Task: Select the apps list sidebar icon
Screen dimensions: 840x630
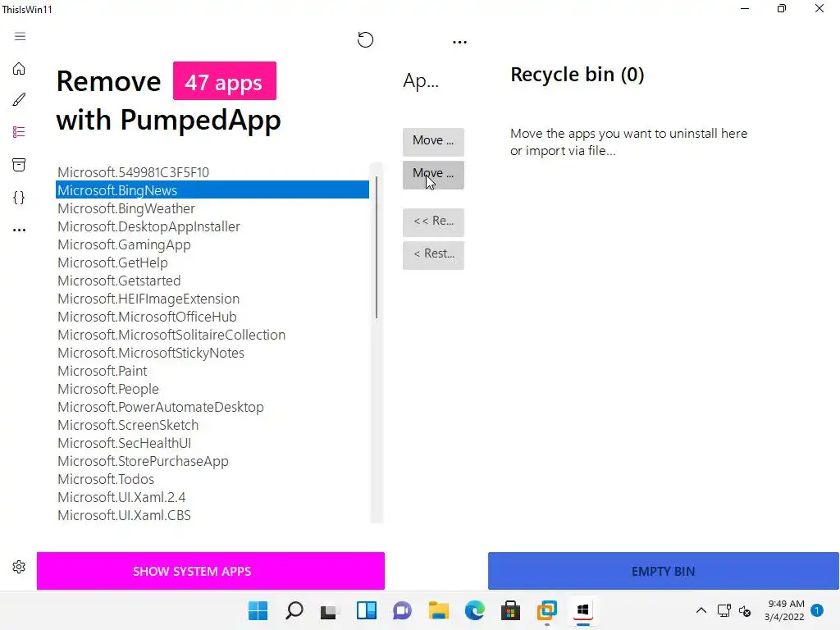Action: [x=19, y=132]
